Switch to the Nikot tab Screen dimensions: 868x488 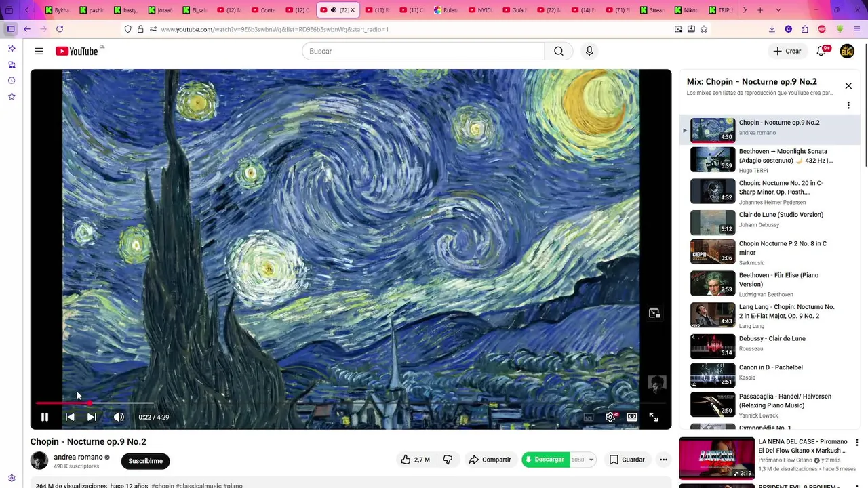tap(687, 10)
